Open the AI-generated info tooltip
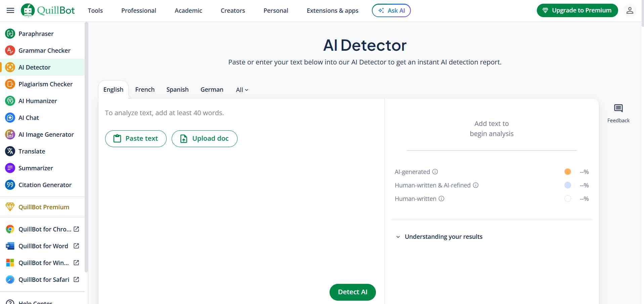Image resolution: width=644 pixels, height=304 pixels. [435, 172]
